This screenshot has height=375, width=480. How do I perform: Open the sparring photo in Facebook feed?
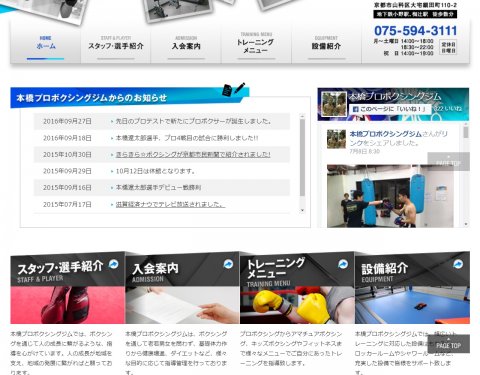click(x=390, y=196)
